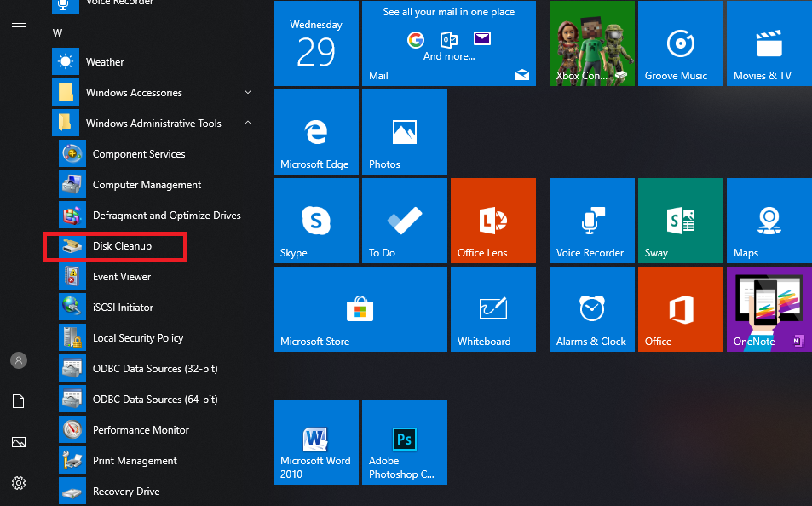Open the calendar tile showing Wednesday 29

[315, 43]
